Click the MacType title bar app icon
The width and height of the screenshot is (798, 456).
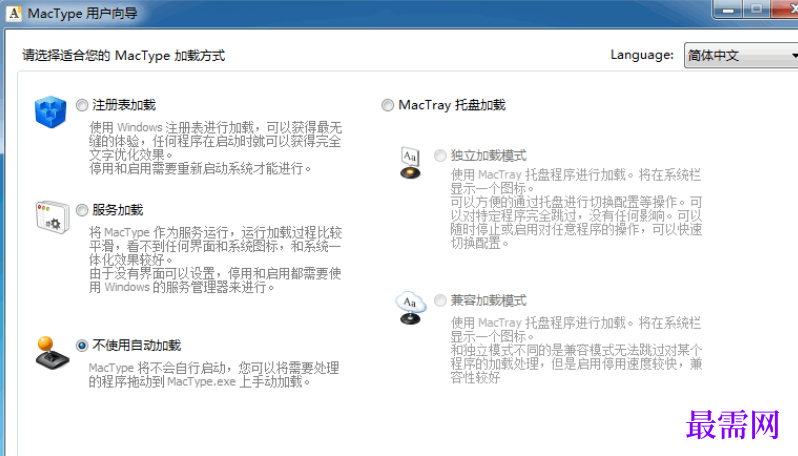(14, 13)
